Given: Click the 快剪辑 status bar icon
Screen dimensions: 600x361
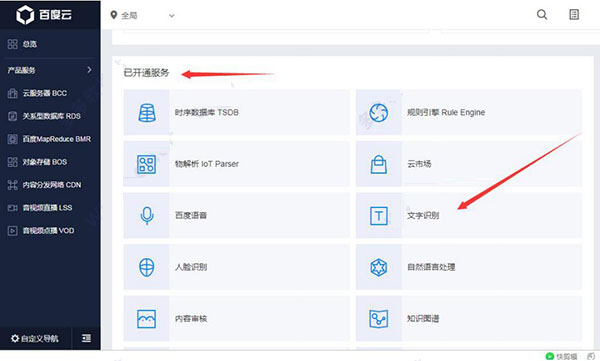Looking at the screenshot, I should (550, 356).
